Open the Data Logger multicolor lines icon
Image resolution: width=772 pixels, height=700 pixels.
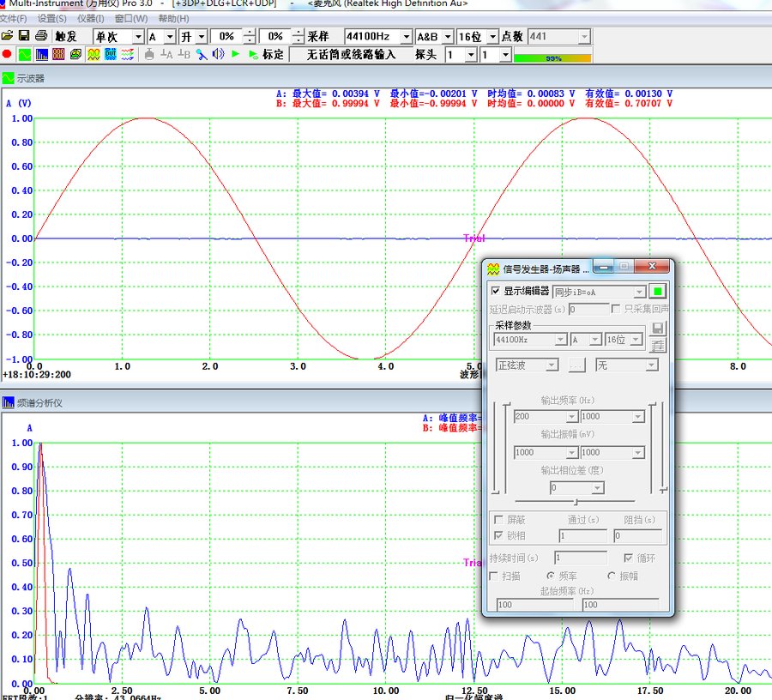[128, 54]
